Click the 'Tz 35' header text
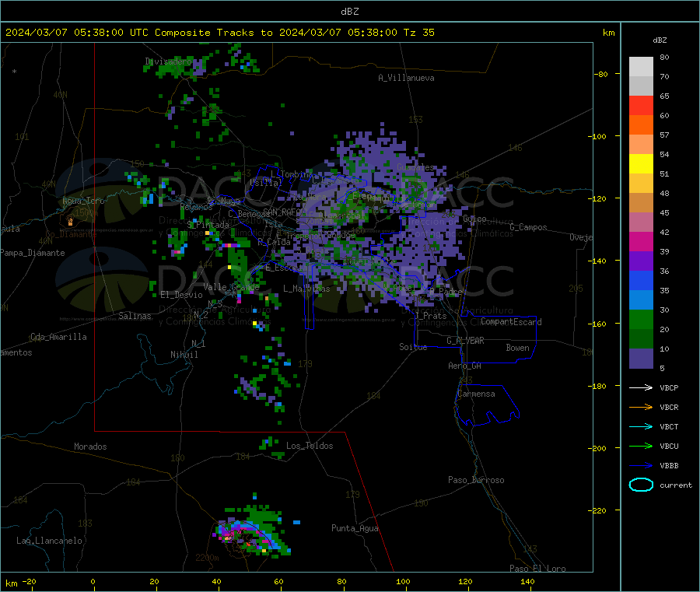The width and height of the screenshot is (700, 592). [x=418, y=33]
